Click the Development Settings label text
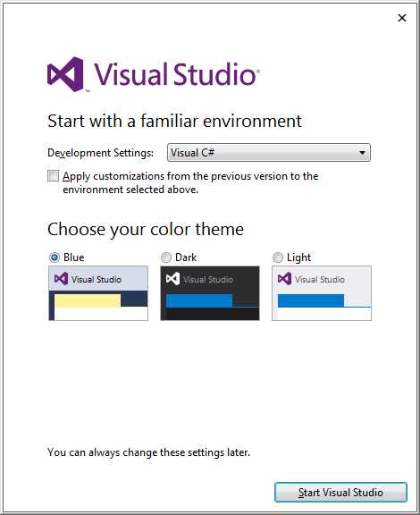420x515 pixels. click(100, 153)
